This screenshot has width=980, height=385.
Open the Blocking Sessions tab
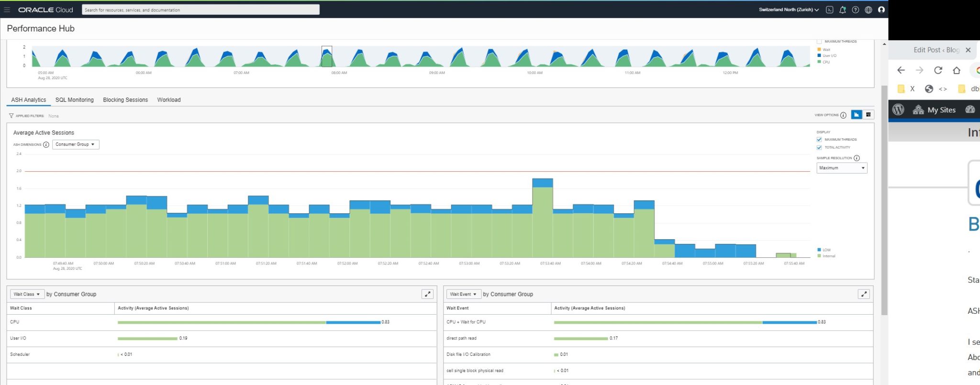point(125,100)
